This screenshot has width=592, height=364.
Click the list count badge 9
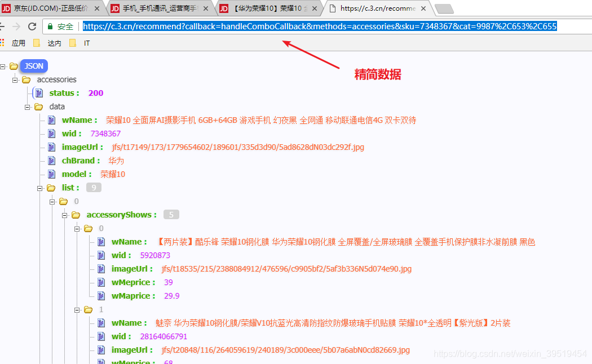coord(94,188)
